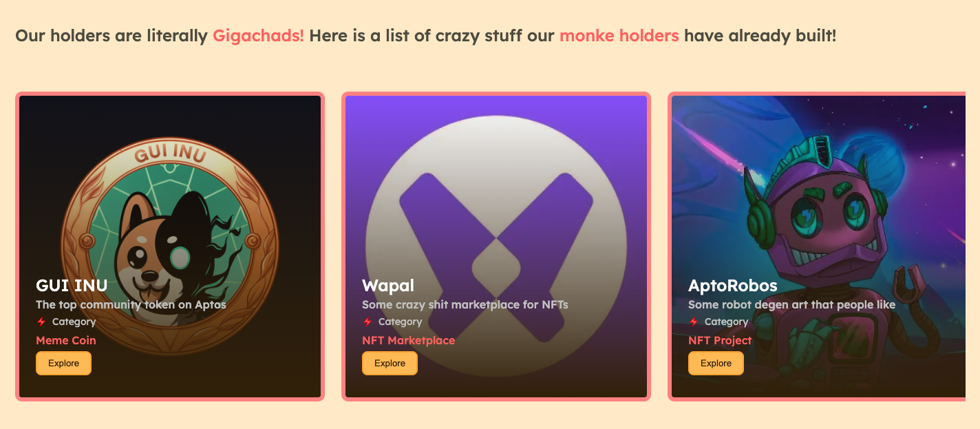
Task: Open the NFT Project category link
Action: (720, 340)
